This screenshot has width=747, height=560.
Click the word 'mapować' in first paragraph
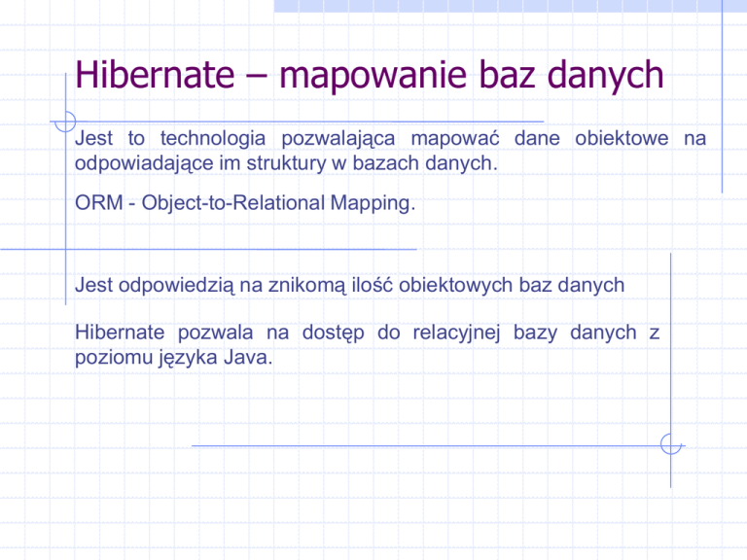click(x=455, y=139)
